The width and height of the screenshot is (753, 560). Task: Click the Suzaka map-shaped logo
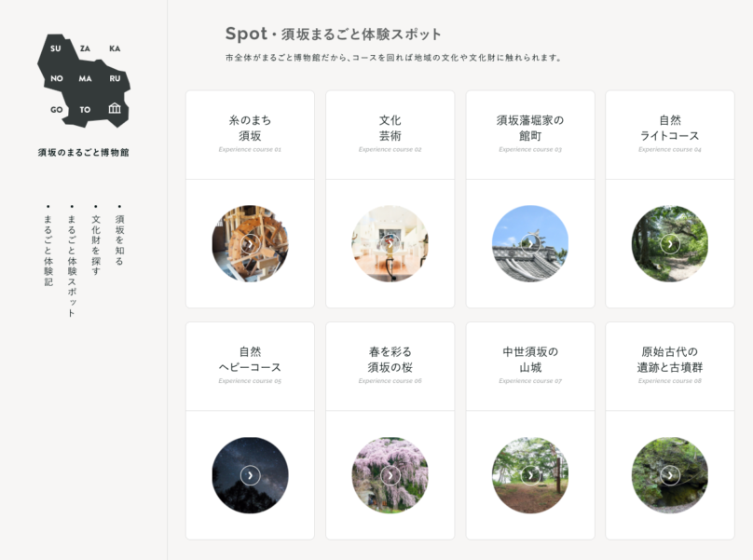[84, 81]
